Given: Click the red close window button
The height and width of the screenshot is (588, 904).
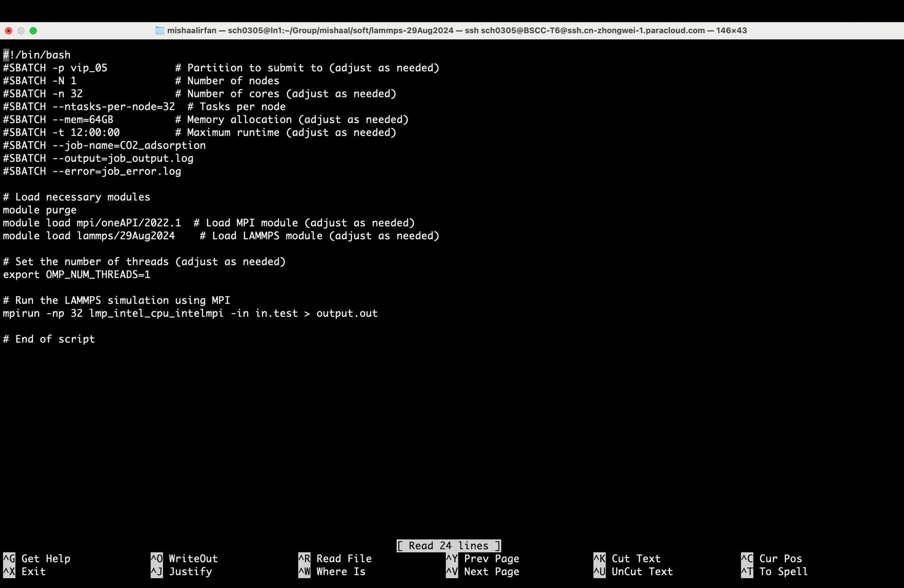Looking at the screenshot, I should 8,31.
